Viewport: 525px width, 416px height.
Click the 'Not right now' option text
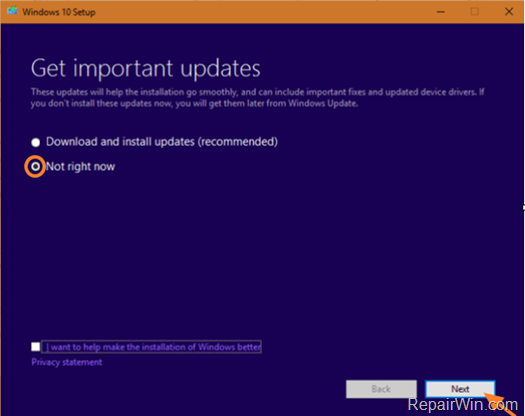point(80,166)
